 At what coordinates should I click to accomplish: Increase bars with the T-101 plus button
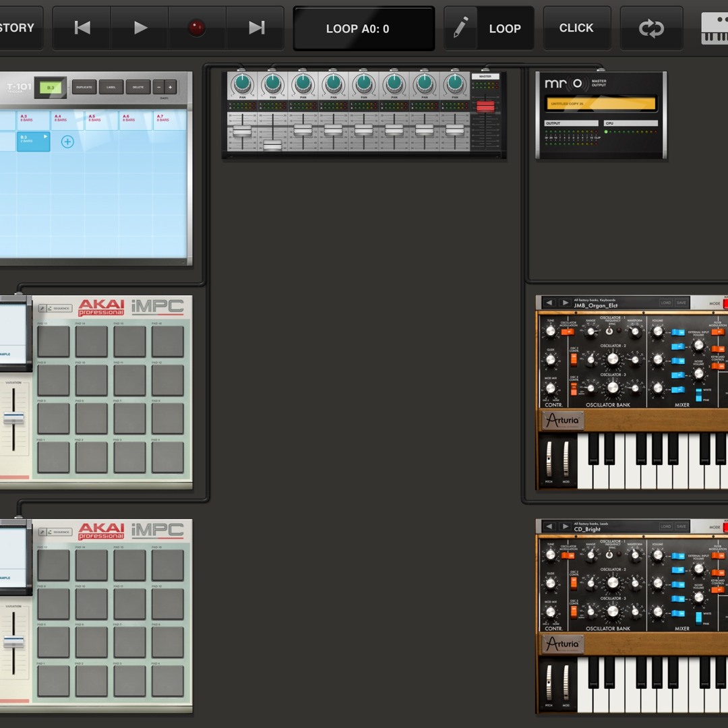point(171,87)
